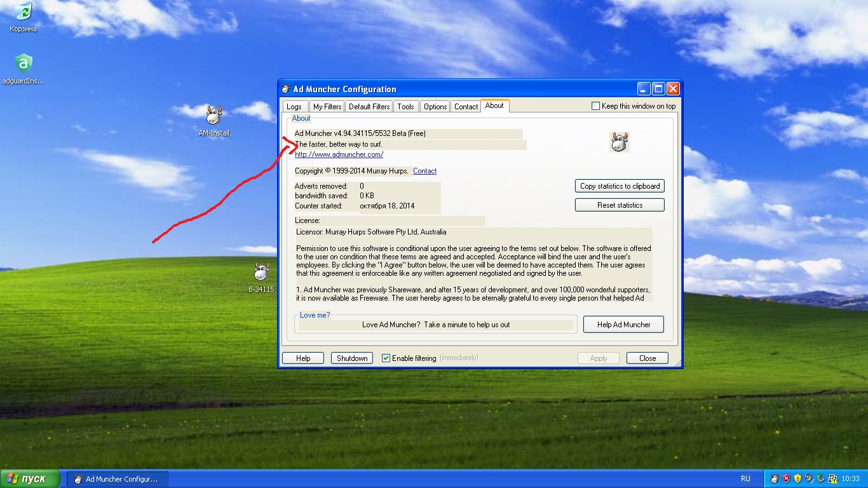The height and width of the screenshot is (488, 868).
Task: Click the 'Licensor: Murray Hurps Software Pty Ltd, Australia' line
Action: point(371,232)
